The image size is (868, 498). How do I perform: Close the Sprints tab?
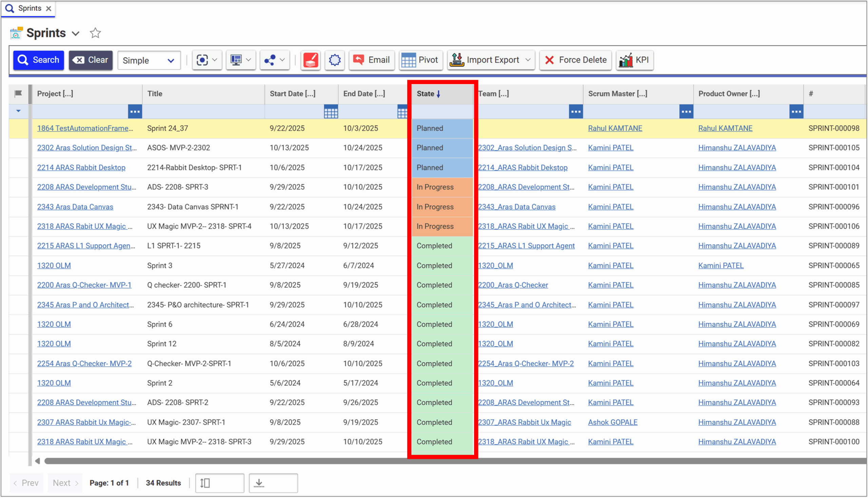(x=48, y=8)
